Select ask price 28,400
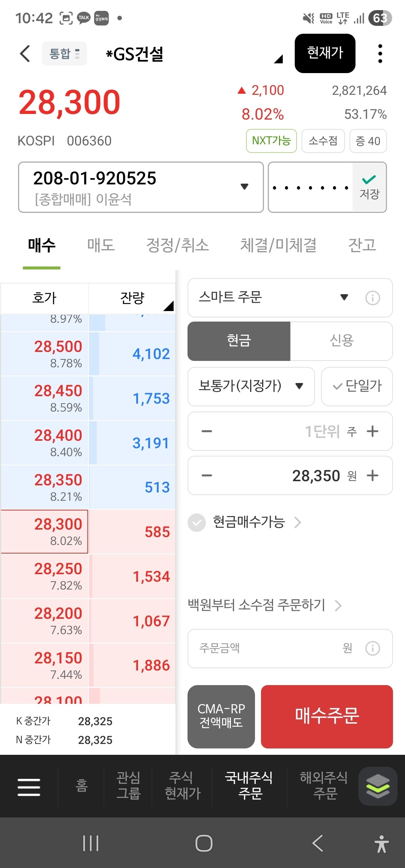This screenshot has height=868, width=405. coord(45,443)
